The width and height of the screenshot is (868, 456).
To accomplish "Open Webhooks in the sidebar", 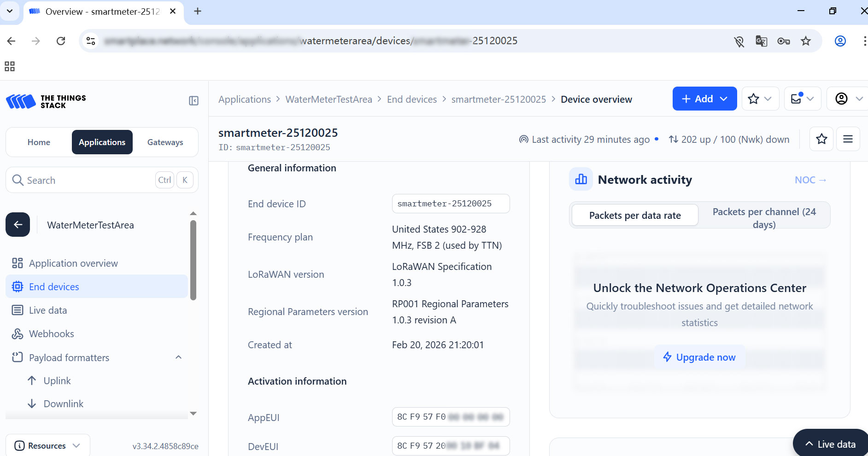I will (x=51, y=334).
